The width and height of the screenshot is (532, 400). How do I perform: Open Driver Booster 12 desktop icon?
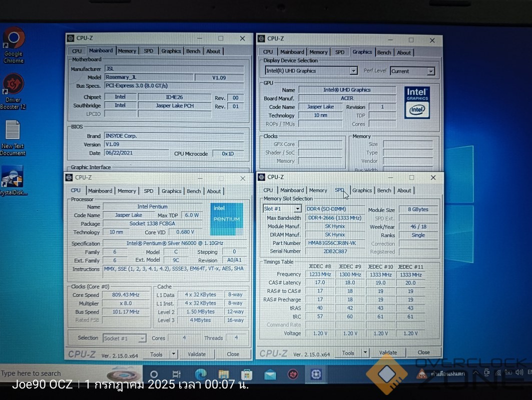(x=13, y=92)
